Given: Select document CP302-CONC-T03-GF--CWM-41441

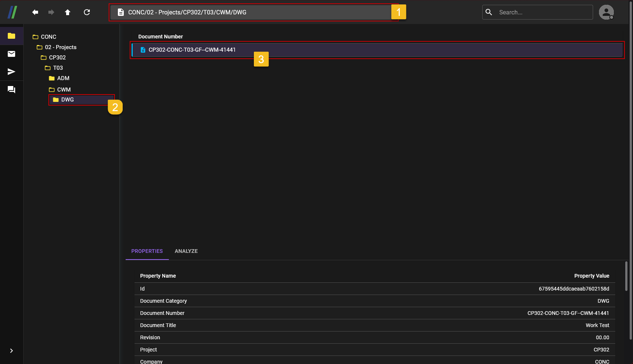Looking at the screenshot, I should (x=191, y=49).
